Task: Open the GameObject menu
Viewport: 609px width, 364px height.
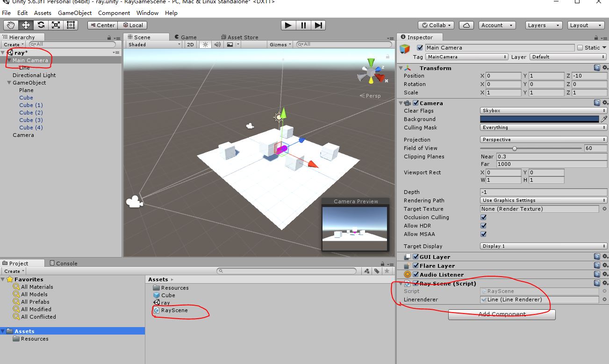Action: tap(75, 13)
